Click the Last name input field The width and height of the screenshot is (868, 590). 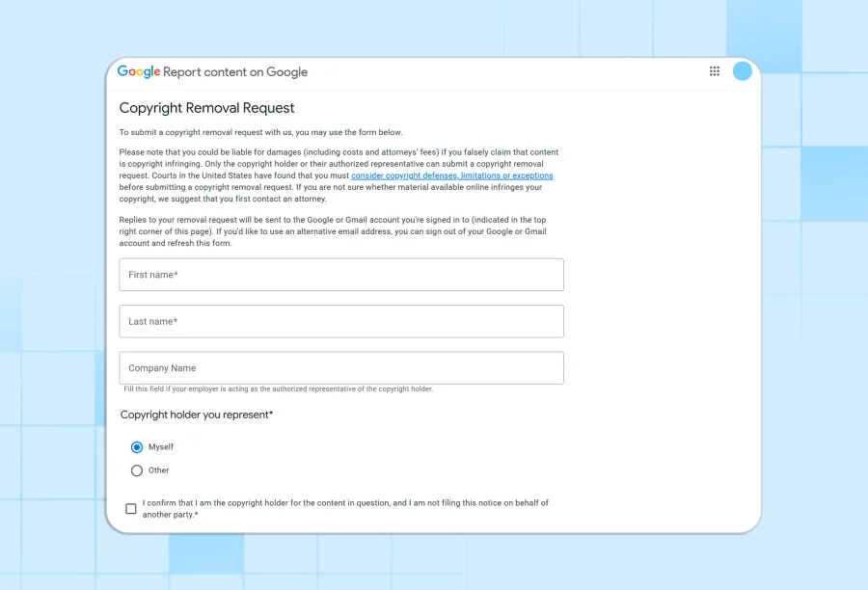[340, 321]
